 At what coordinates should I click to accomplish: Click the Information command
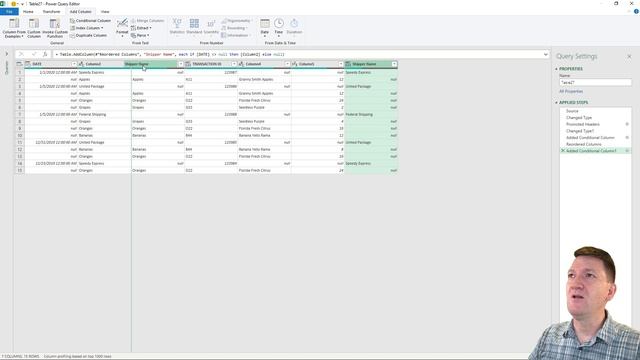(x=236, y=36)
